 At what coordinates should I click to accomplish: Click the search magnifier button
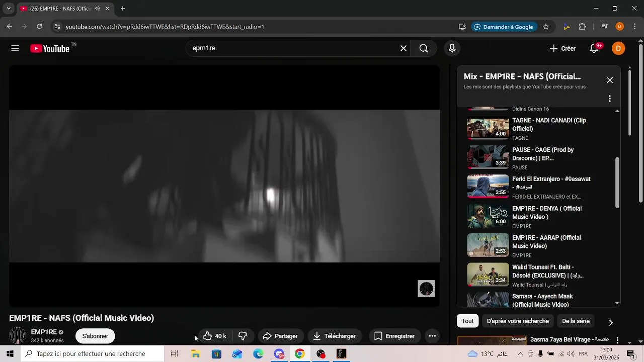click(424, 48)
